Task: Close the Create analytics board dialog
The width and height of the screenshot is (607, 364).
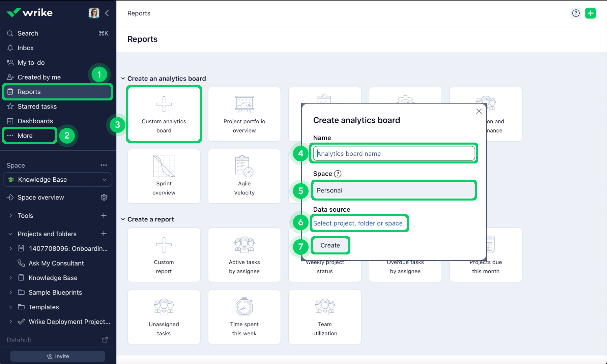Action: 479,111
